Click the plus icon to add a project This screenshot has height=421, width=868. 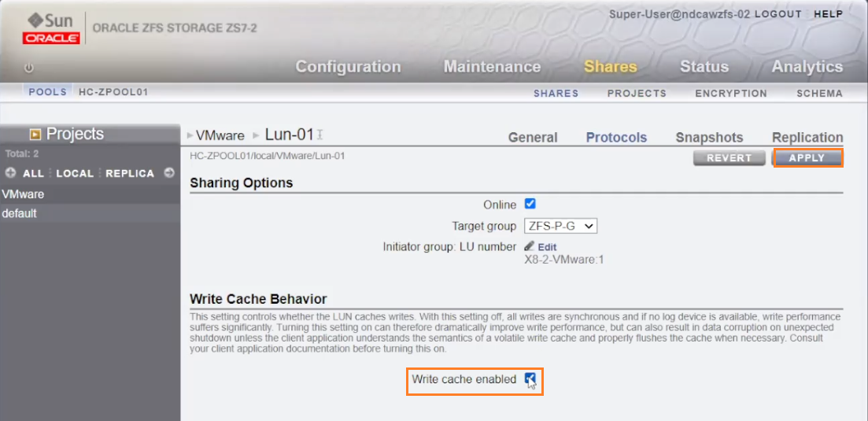tap(10, 173)
